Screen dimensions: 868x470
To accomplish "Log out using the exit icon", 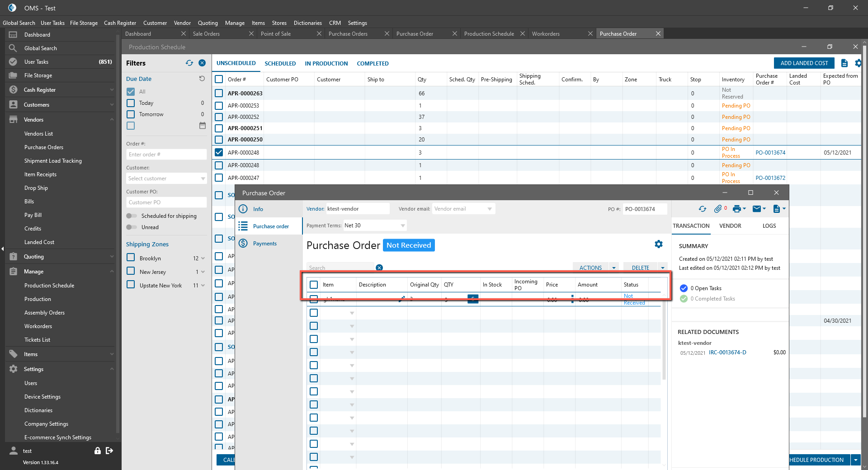I will click(x=109, y=451).
